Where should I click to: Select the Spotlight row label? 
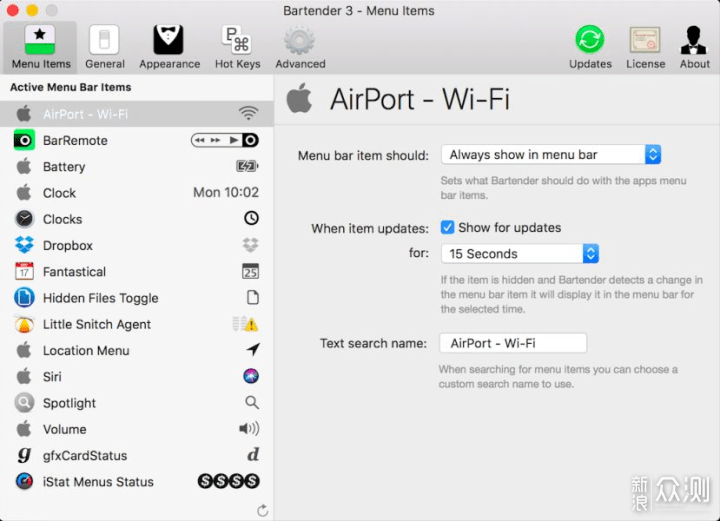(x=69, y=403)
